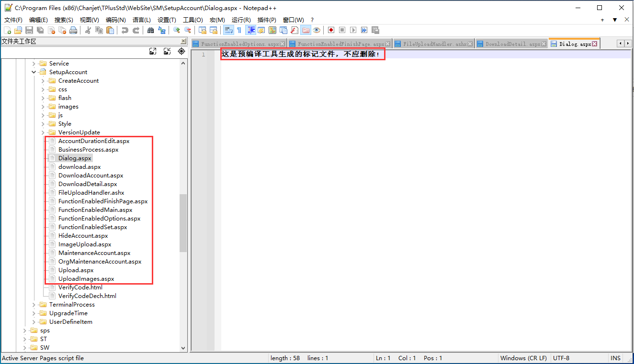
Task: Toggle file monitoring eye icon
Action: [317, 30]
